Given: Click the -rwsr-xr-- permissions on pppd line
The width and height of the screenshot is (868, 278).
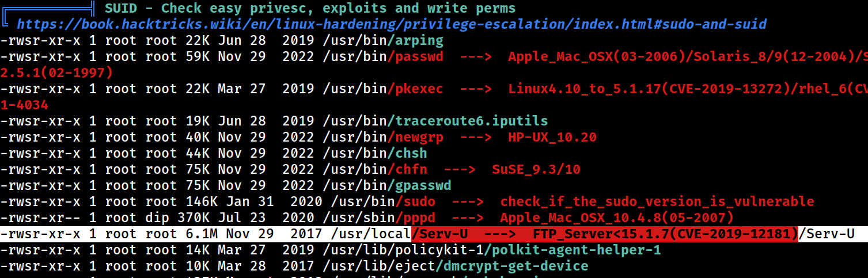Looking at the screenshot, I should [x=41, y=218].
